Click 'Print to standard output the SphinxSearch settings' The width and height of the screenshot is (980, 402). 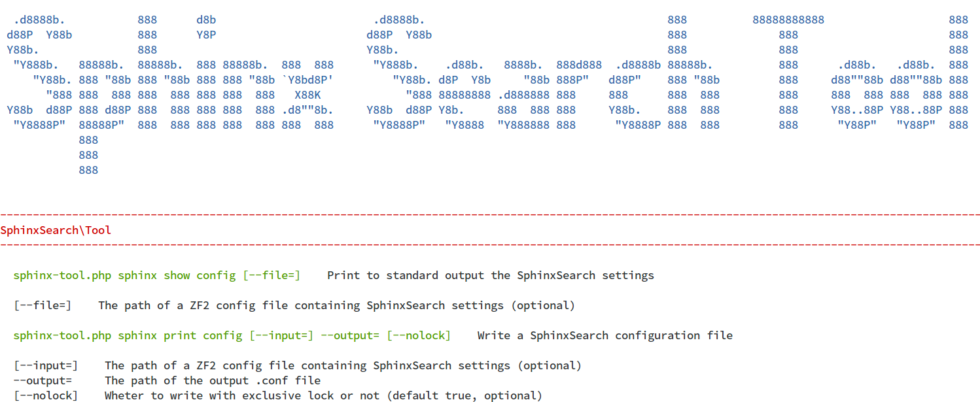coord(491,275)
